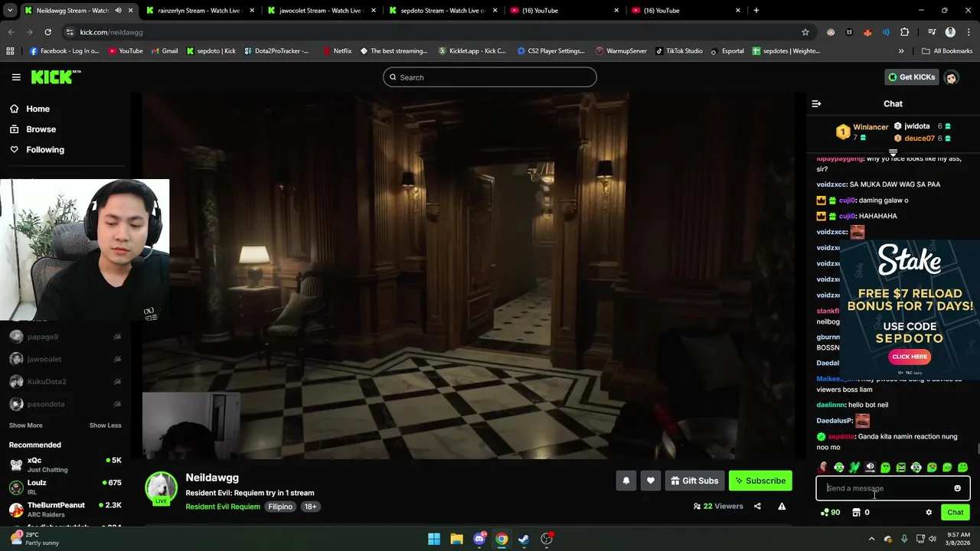The image size is (980, 551).
Task: Open a new browser tab
Action: coord(756,11)
